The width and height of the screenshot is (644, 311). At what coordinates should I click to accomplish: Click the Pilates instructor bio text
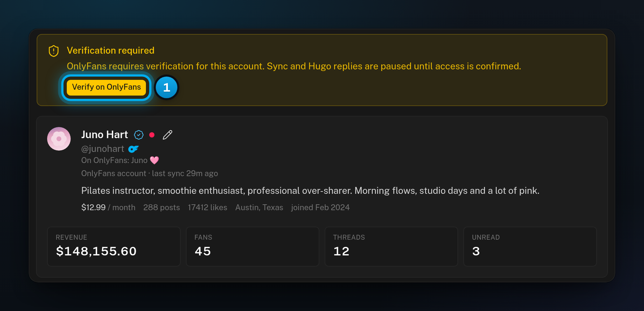point(310,191)
